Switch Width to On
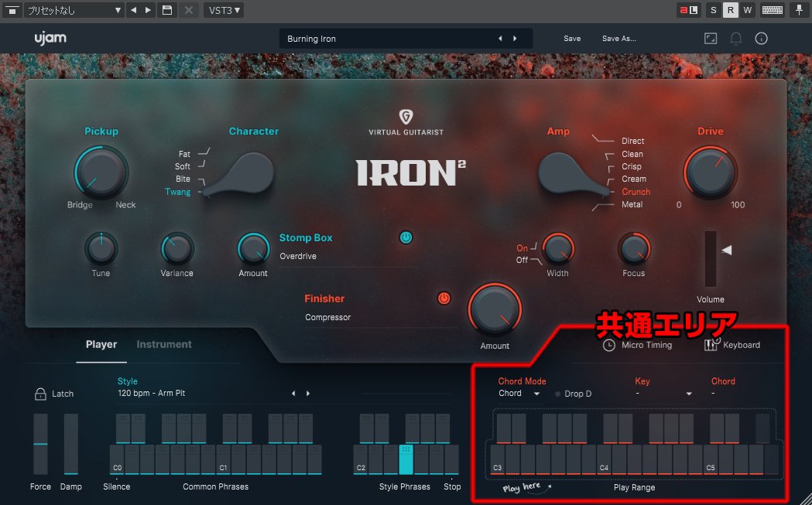Screen dimensions: 812x505 [522, 247]
